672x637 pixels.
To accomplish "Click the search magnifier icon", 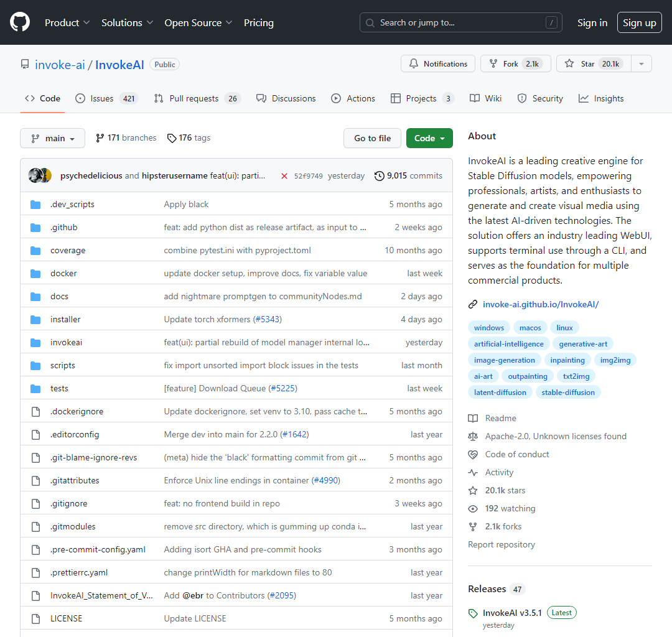I will 370,22.
